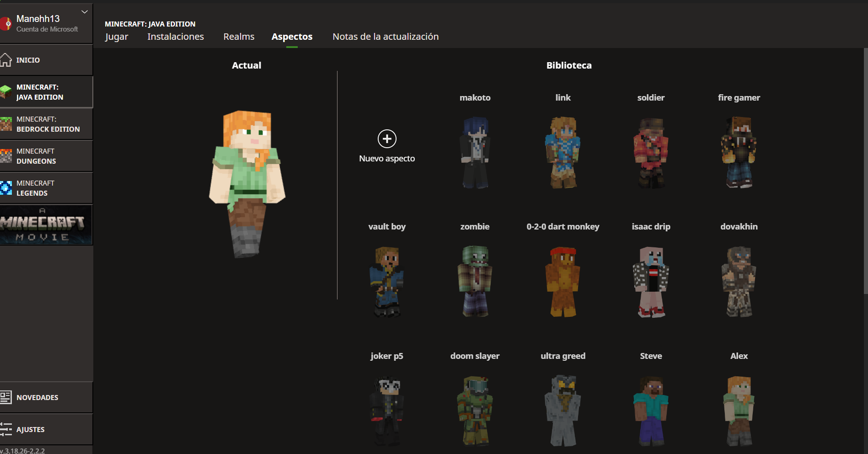
Task: Click the plus icon for Nuevo aspecto
Action: coord(387,139)
